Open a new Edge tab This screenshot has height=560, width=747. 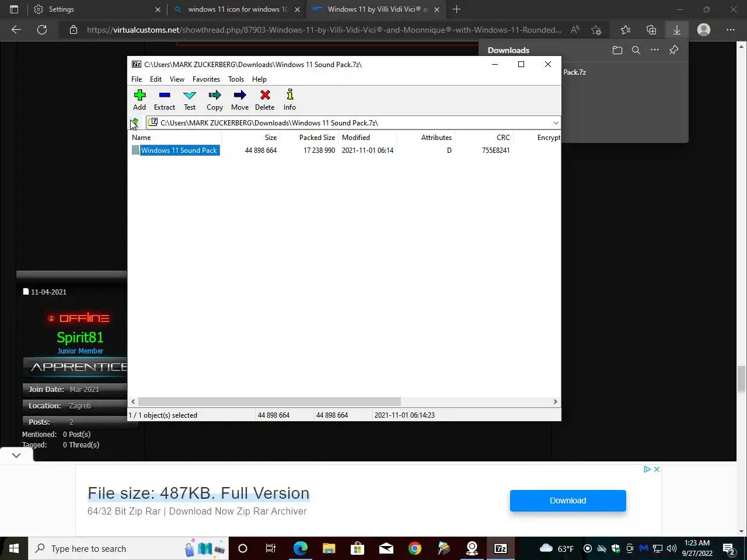coord(456,9)
